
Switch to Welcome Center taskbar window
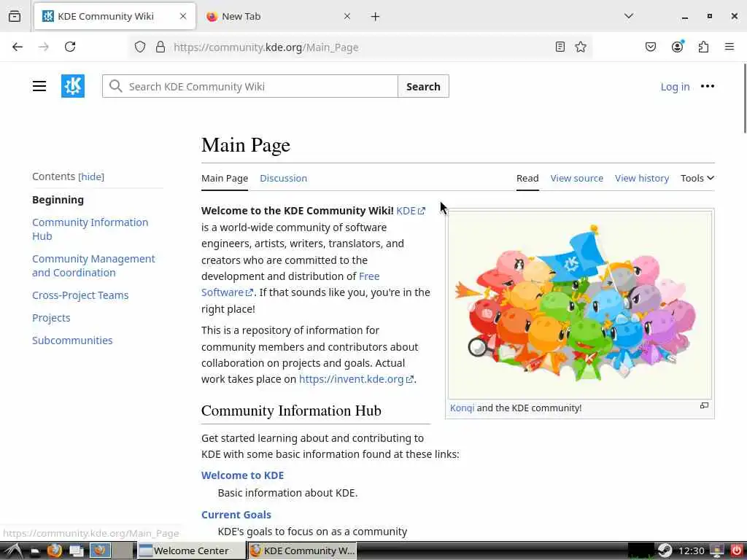[190, 551]
